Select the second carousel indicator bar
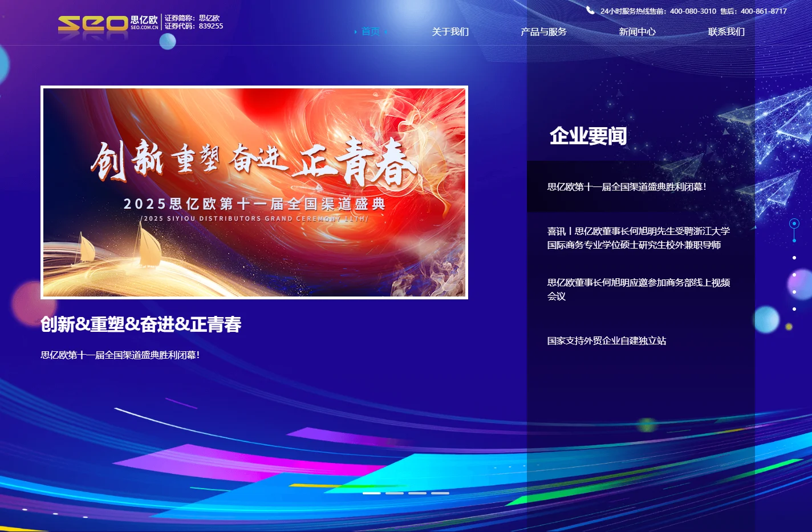Image resolution: width=812 pixels, height=532 pixels. pyautogui.click(x=395, y=493)
